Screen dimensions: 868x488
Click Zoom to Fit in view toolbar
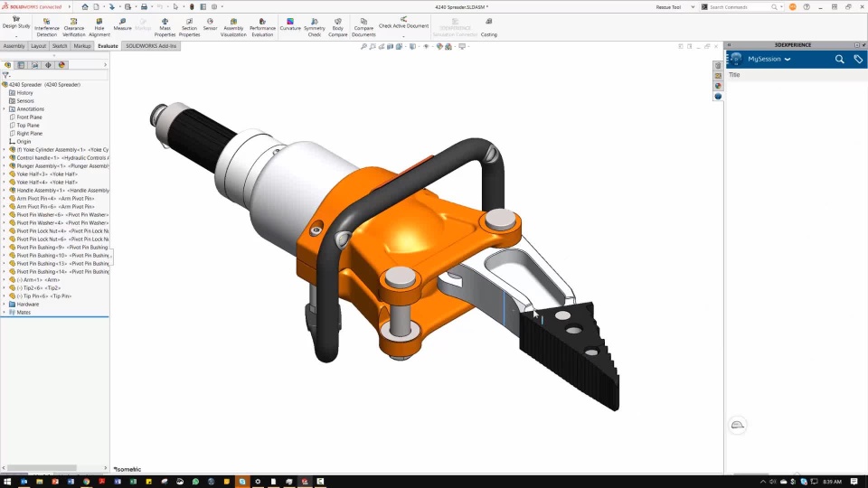[363, 46]
